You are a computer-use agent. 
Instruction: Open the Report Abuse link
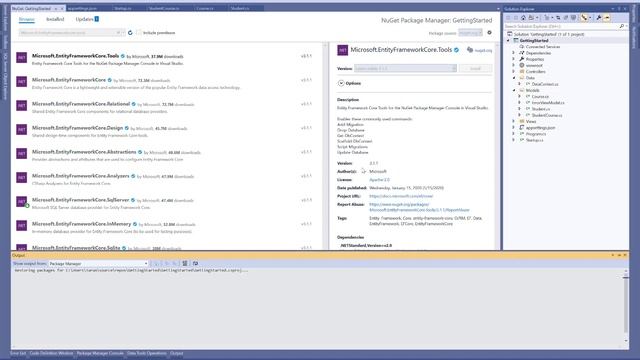point(419,207)
